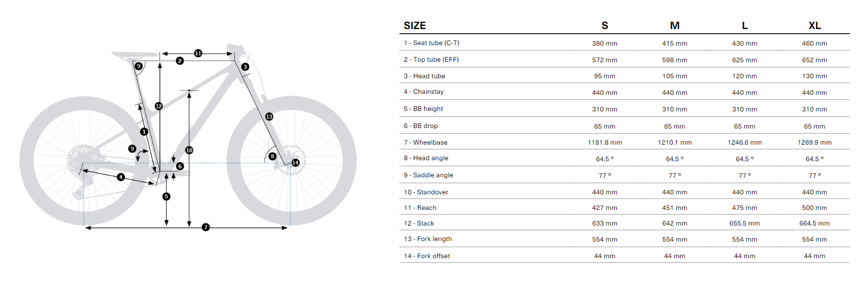Click the L wheelbase value 1246.6 mm
868x281 pixels.
[744, 143]
